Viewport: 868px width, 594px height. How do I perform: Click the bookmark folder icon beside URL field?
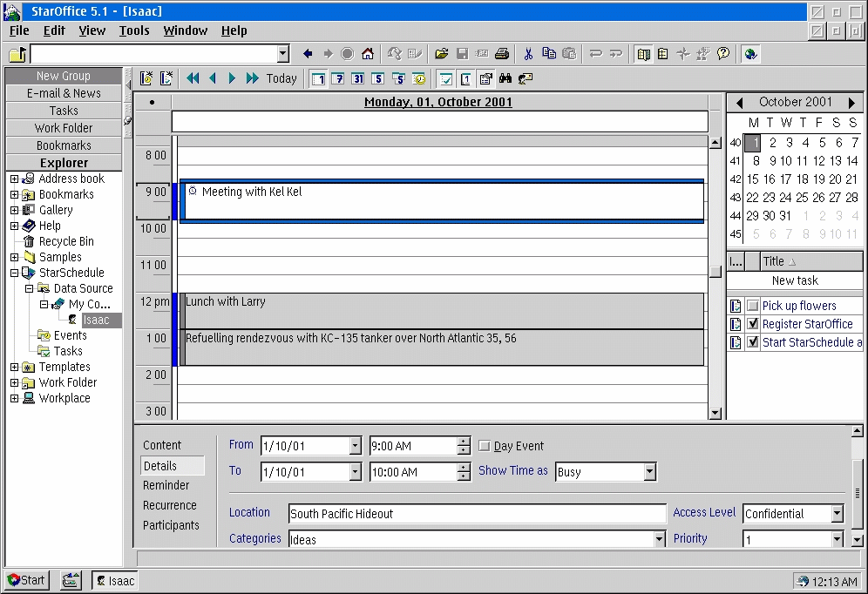pyautogui.click(x=17, y=54)
